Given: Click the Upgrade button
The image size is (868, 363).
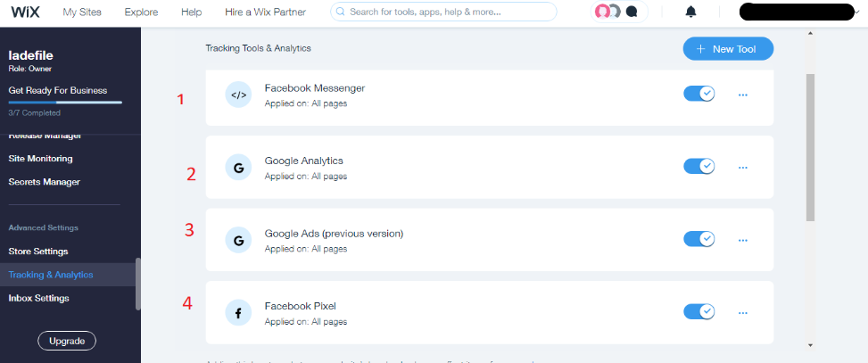Looking at the screenshot, I should 67,342.
